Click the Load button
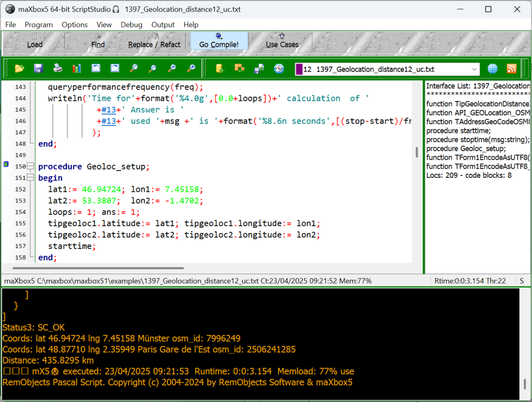The image size is (532, 402). 34,41
